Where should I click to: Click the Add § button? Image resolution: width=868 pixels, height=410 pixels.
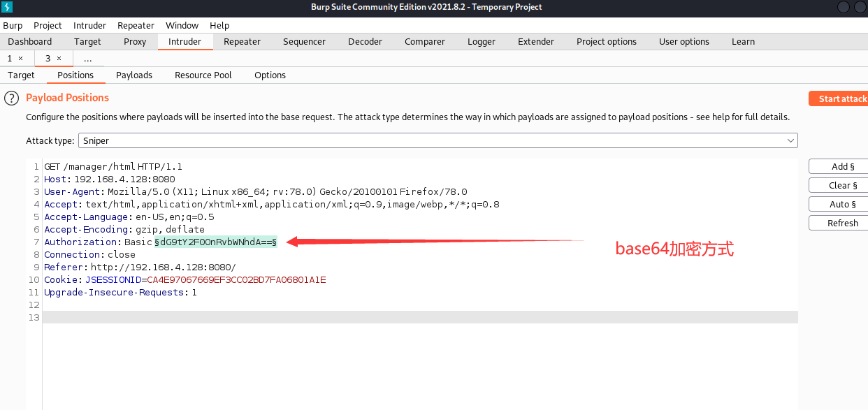839,166
